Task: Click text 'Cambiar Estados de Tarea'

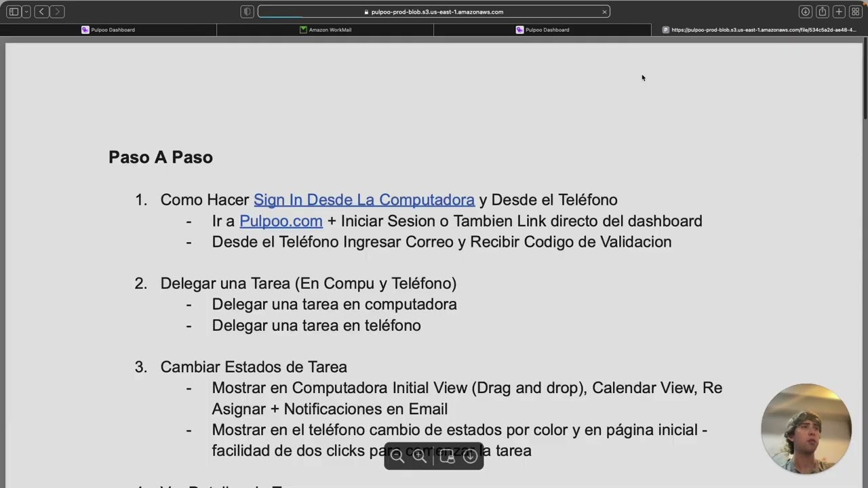Action: [254, 367]
